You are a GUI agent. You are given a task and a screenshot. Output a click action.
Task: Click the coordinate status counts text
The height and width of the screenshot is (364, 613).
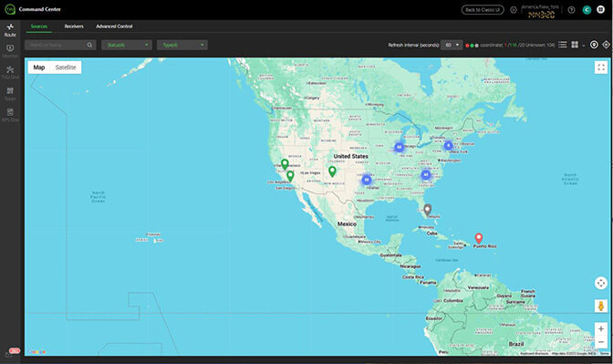(517, 45)
